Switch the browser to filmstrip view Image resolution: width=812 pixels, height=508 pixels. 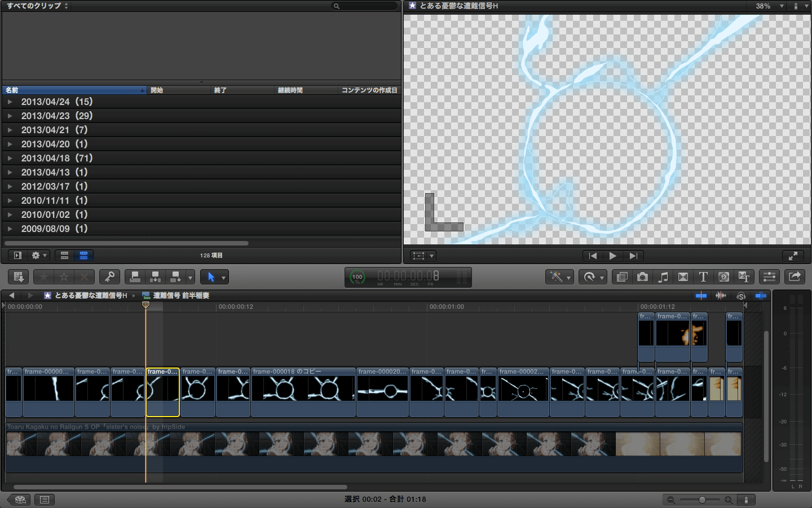64,255
